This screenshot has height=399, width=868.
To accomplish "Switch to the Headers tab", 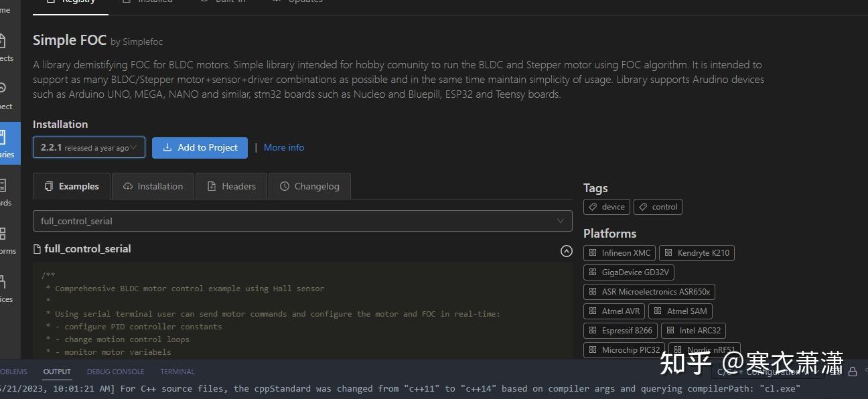I will click(x=231, y=186).
